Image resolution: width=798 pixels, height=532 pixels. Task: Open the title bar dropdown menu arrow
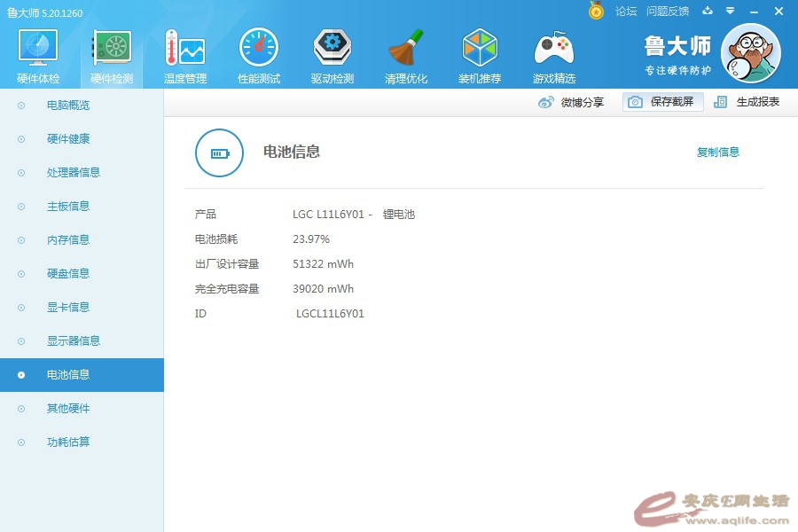pos(730,11)
